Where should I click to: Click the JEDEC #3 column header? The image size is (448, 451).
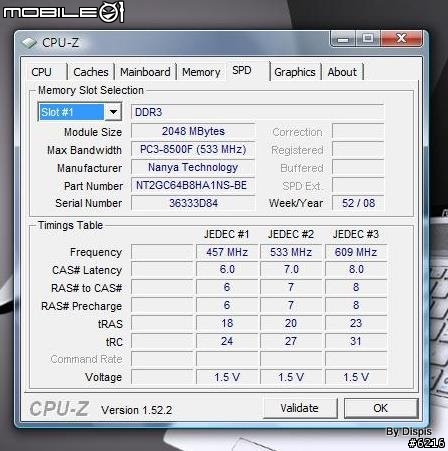356,234
